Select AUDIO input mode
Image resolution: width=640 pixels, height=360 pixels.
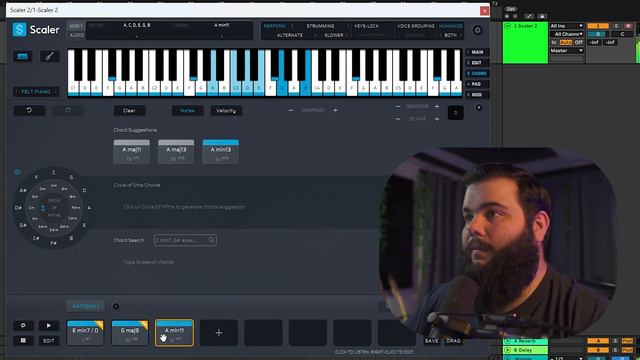click(x=76, y=35)
